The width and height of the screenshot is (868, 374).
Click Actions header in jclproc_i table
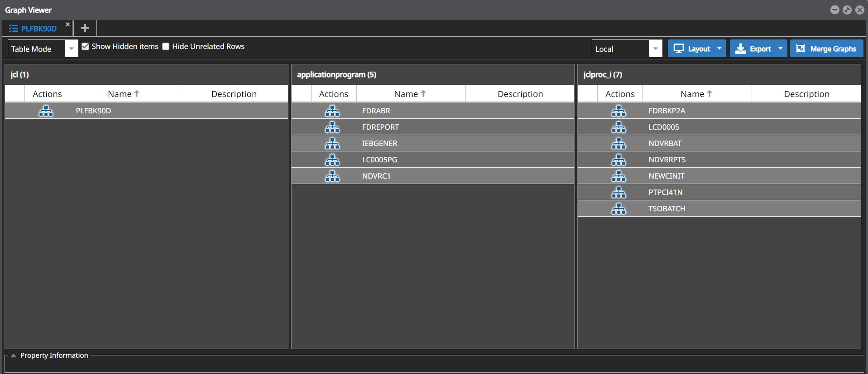pos(620,94)
